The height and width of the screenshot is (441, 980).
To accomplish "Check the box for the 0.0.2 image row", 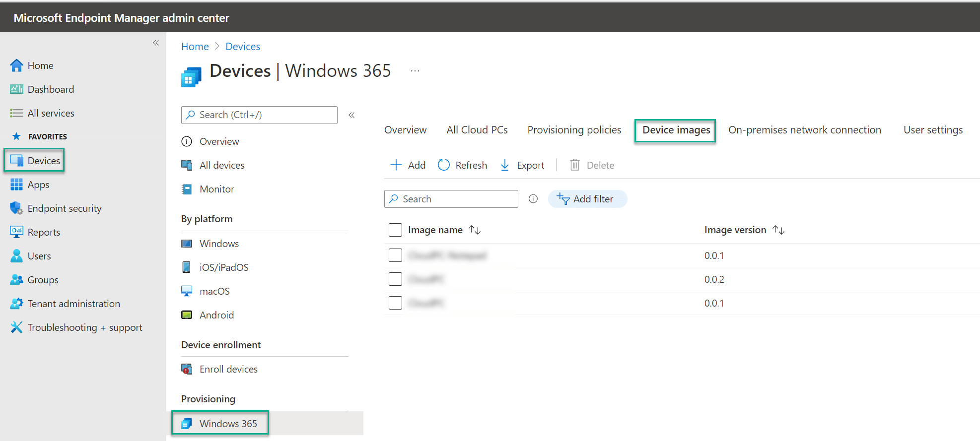I will [x=395, y=279].
